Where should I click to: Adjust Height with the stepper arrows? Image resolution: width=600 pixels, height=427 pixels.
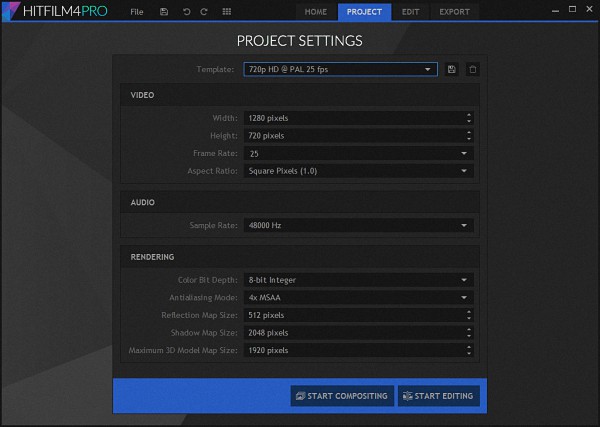[x=469, y=136]
